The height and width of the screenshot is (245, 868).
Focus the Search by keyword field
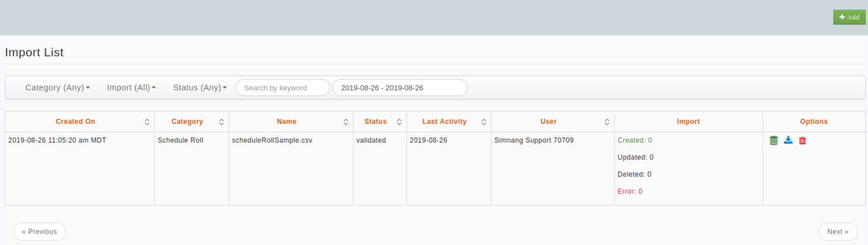point(283,88)
